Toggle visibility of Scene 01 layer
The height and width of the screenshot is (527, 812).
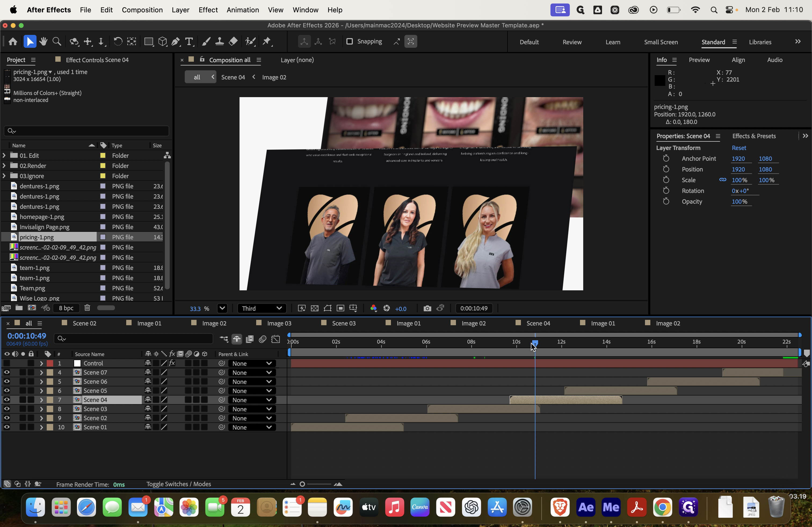(x=6, y=427)
